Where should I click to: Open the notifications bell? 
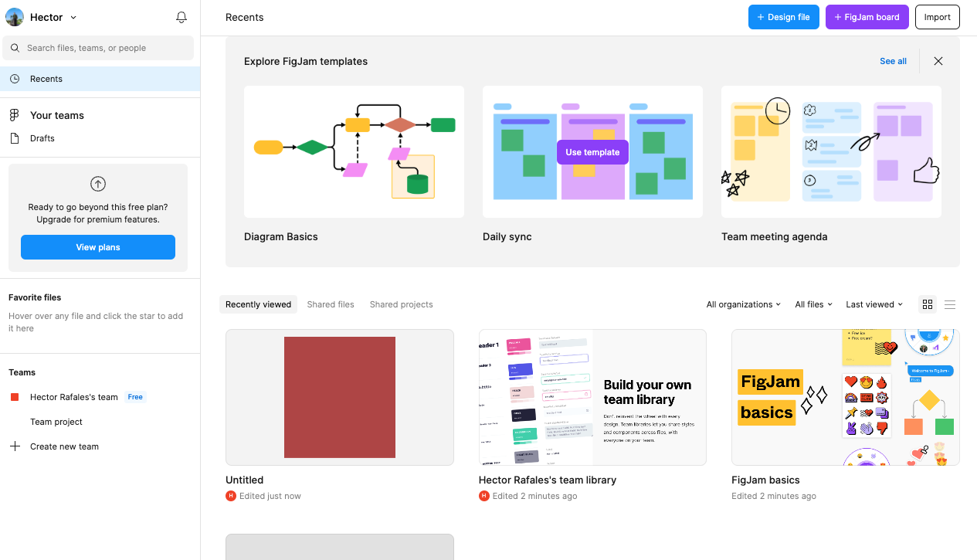[181, 17]
